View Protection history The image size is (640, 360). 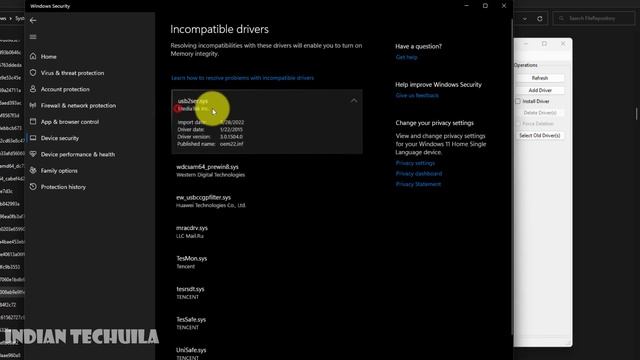pyautogui.click(x=63, y=187)
